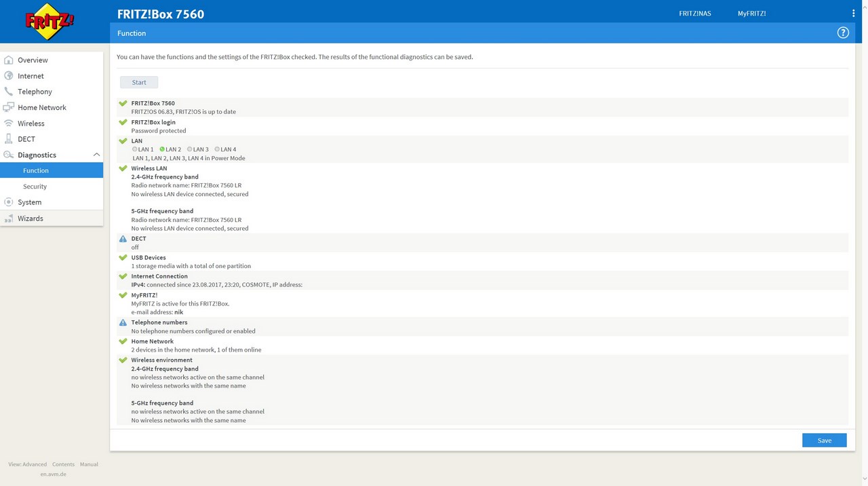Click Radio network name under 2.4-GHz Wireless LAN
The width and height of the screenshot is (868, 486).
(186, 185)
